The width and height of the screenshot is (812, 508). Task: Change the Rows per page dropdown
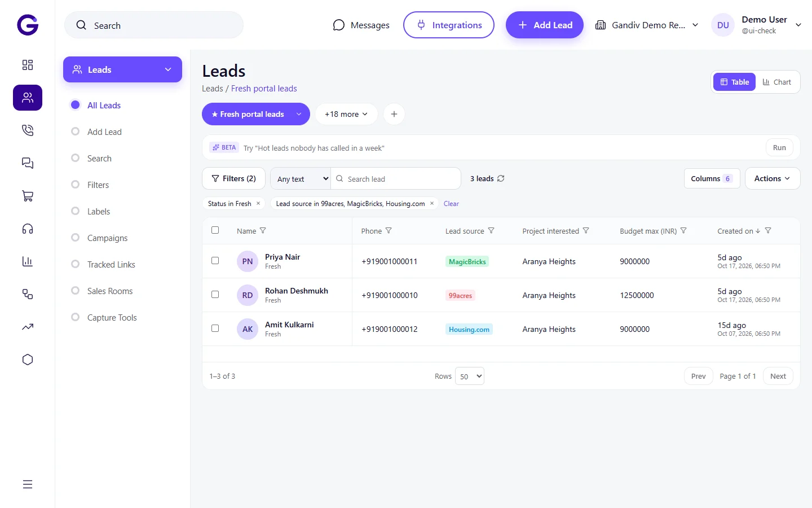point(469,376)
